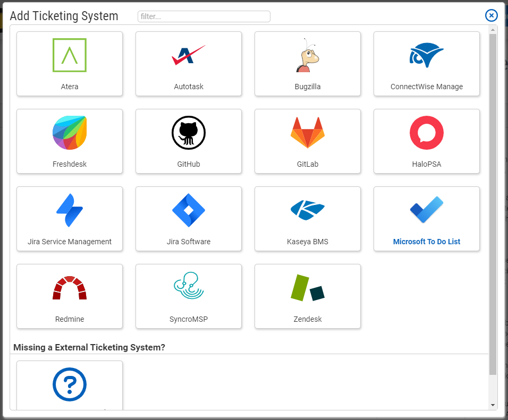Select the ConnectWise Manage logo

pos(427,55)
